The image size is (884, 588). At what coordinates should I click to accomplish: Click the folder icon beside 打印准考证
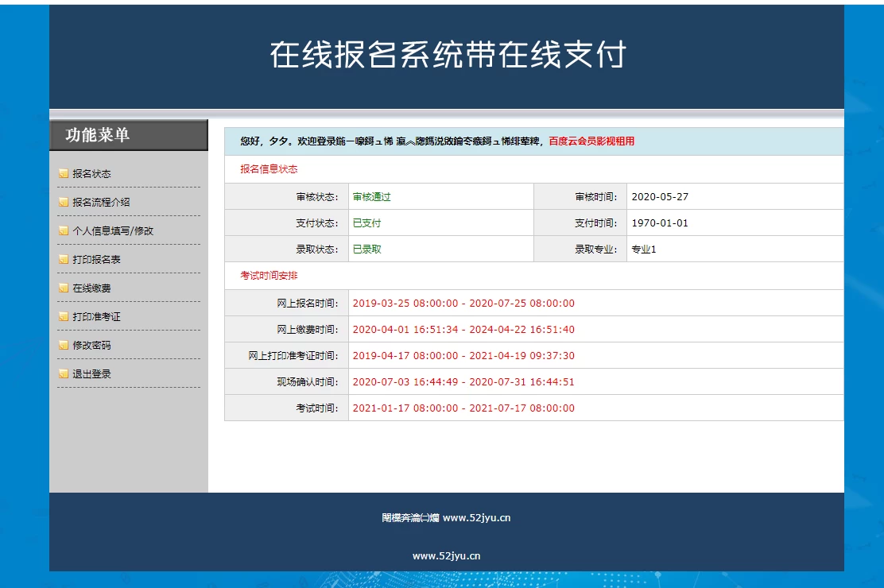(63, 316)
